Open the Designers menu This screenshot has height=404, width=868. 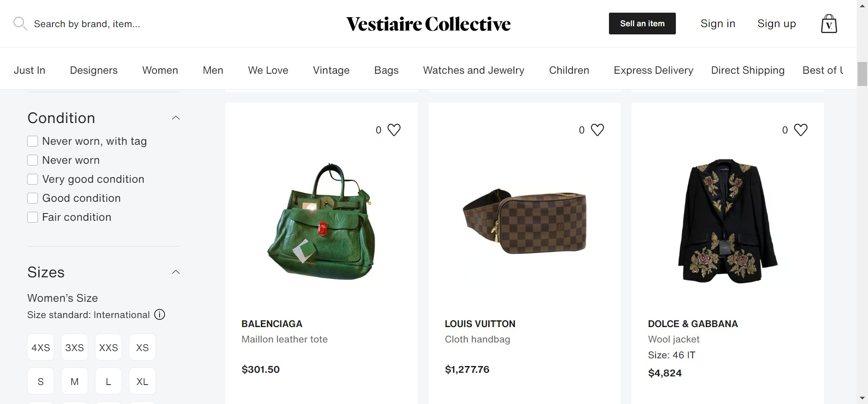tap(94, 70)
